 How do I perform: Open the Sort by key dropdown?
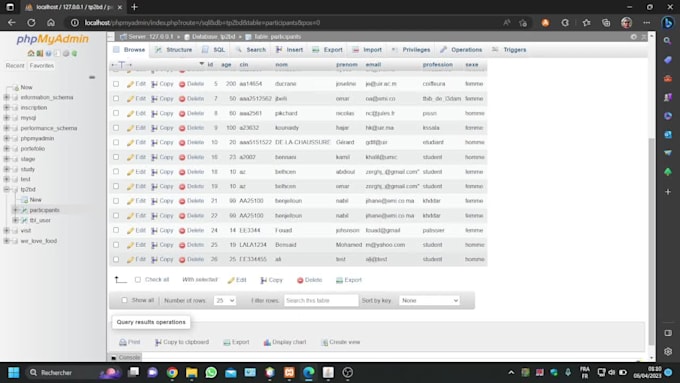click(x=429, y=300)
